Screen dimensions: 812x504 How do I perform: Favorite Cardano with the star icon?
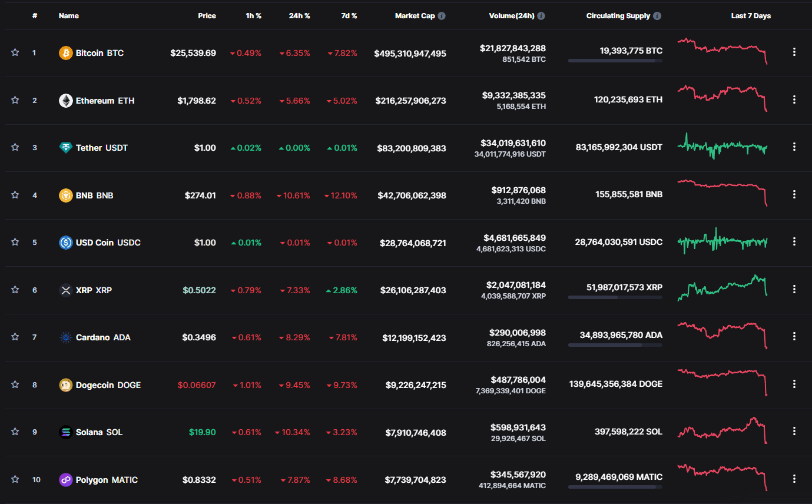pos(15,337)
